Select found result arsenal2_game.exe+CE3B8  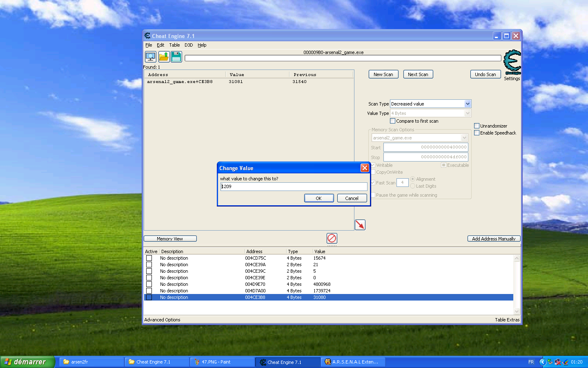[249, 82]
